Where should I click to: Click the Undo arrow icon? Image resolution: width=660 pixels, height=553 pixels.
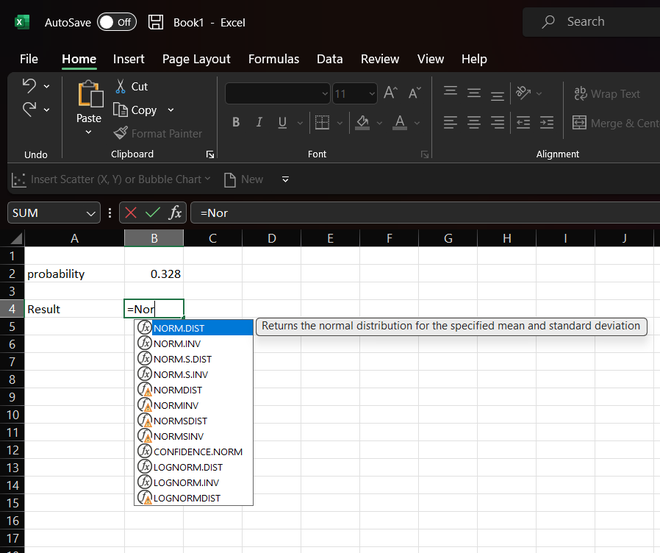29,86
